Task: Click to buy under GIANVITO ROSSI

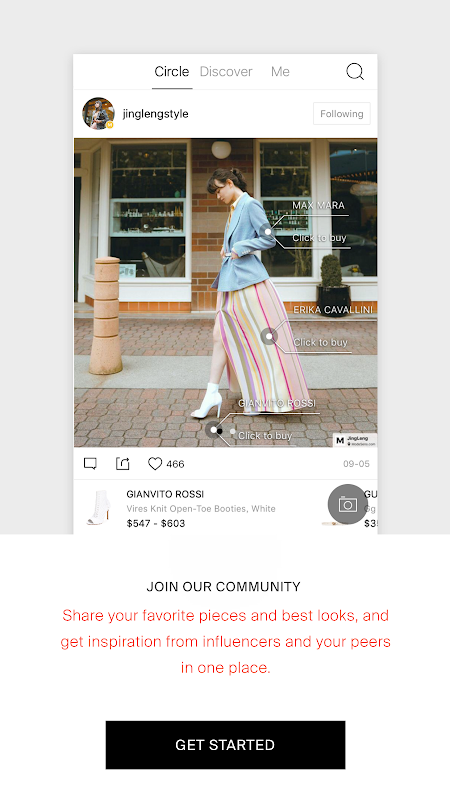Action: pos(265,436)
